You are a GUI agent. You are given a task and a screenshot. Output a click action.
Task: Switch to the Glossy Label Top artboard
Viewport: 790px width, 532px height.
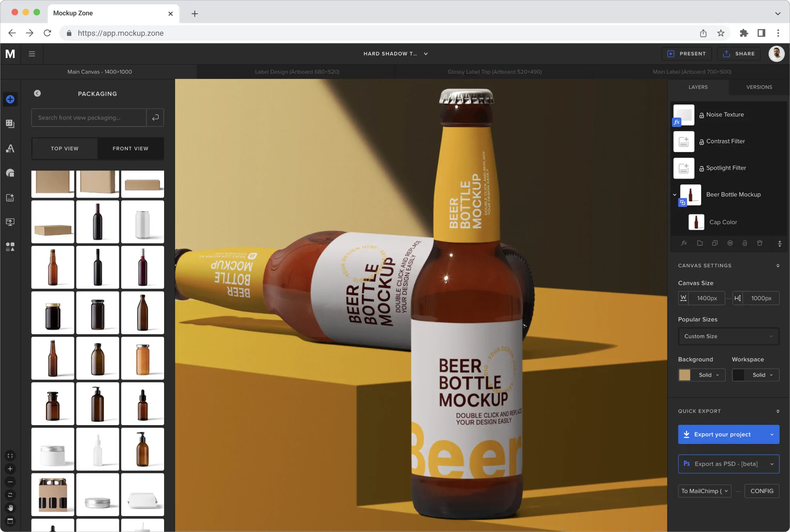(x=495, y=72)
